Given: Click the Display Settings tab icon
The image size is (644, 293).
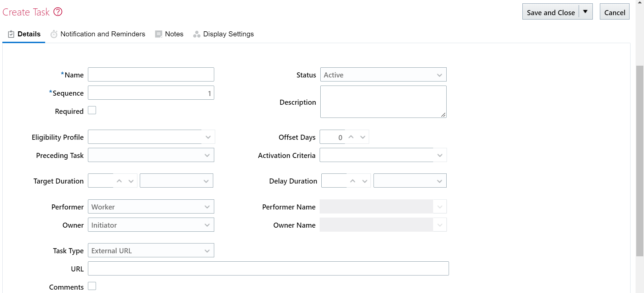Looking at the screenshot, I should tap(197, 34).
